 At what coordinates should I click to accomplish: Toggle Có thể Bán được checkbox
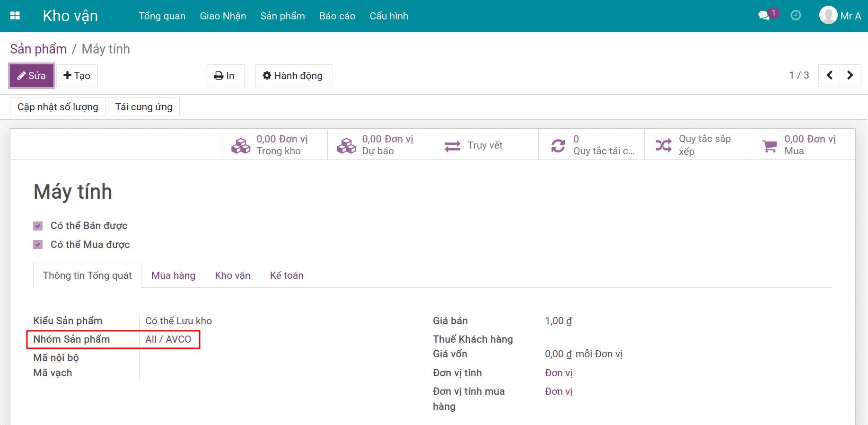point(38,226)
